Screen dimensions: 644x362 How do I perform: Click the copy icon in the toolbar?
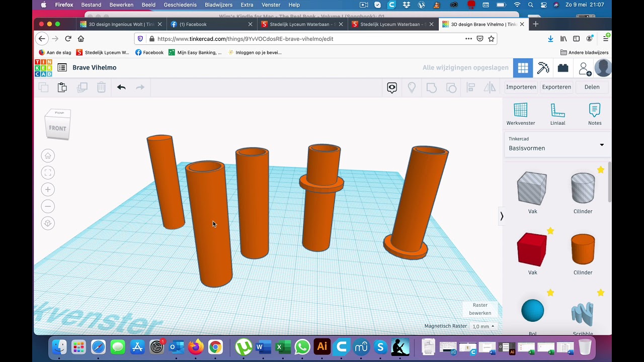click(x=44, y=87)
